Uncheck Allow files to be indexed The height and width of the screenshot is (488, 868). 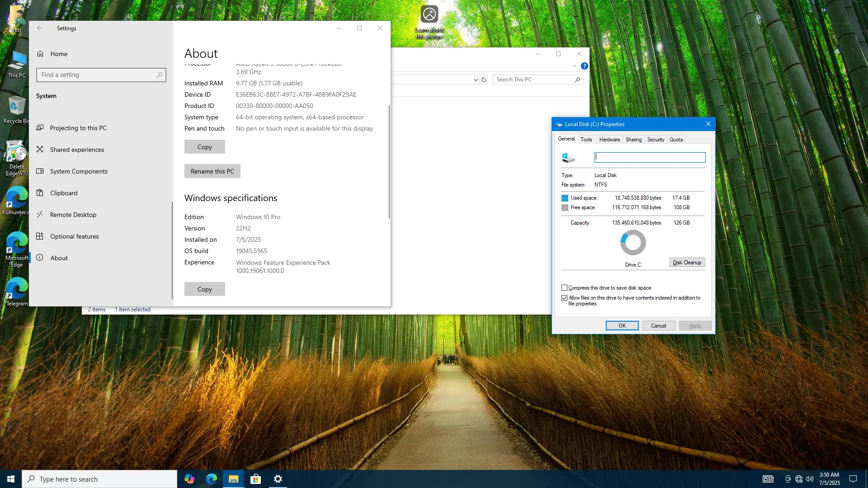pos(564,298)
